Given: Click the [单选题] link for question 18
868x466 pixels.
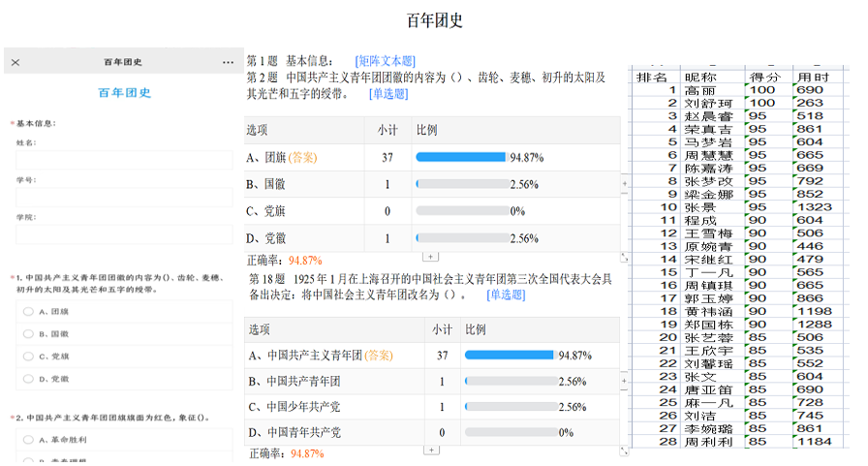Looking at the screenshot, I should click(506, 295).
